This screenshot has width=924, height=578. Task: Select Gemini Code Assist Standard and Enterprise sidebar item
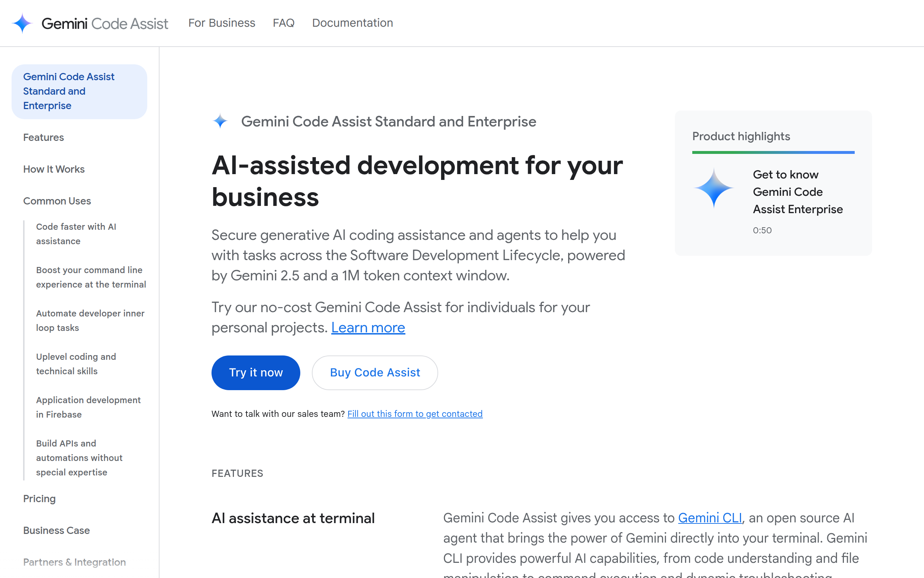tap(79, 91)
